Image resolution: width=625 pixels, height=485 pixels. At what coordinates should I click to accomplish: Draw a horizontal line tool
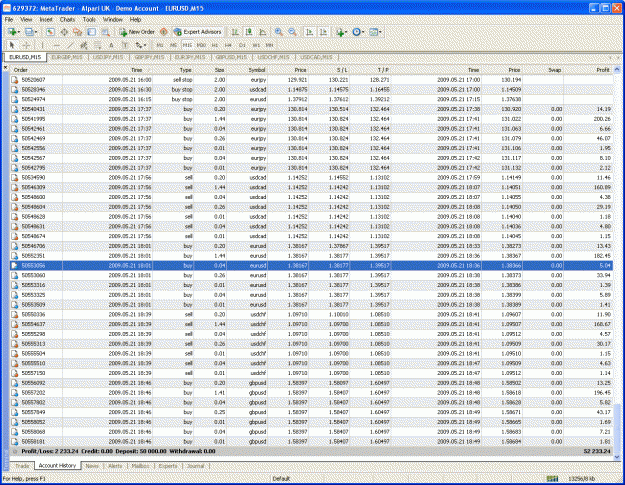click(x=56, y=45)
